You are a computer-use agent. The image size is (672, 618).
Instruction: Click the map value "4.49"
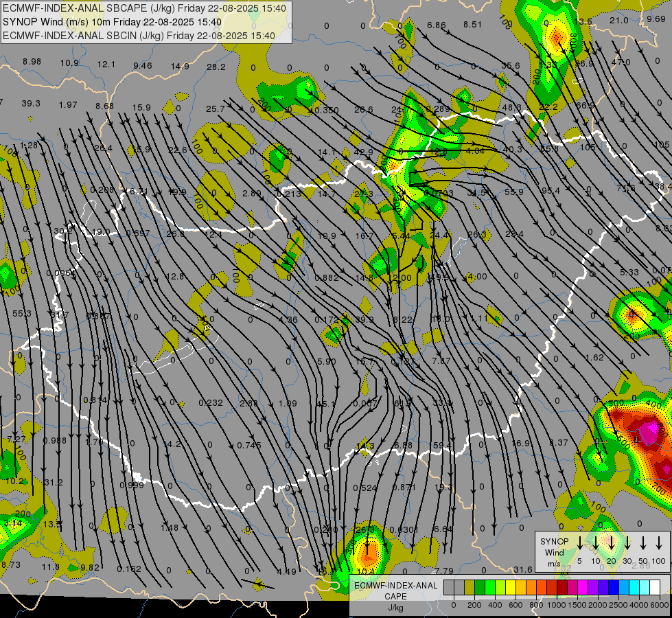click(x=286, y=571)
